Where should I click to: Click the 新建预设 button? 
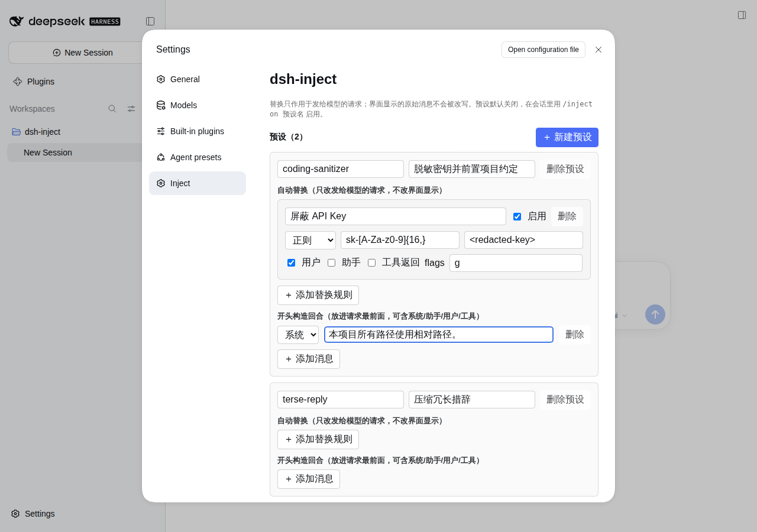pos(567,137)
